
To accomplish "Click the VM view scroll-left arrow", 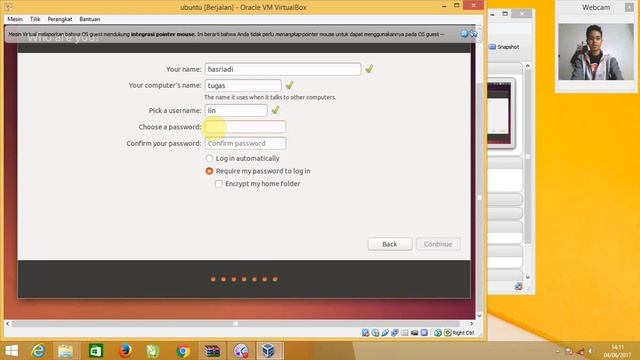I will coord(7,324).
